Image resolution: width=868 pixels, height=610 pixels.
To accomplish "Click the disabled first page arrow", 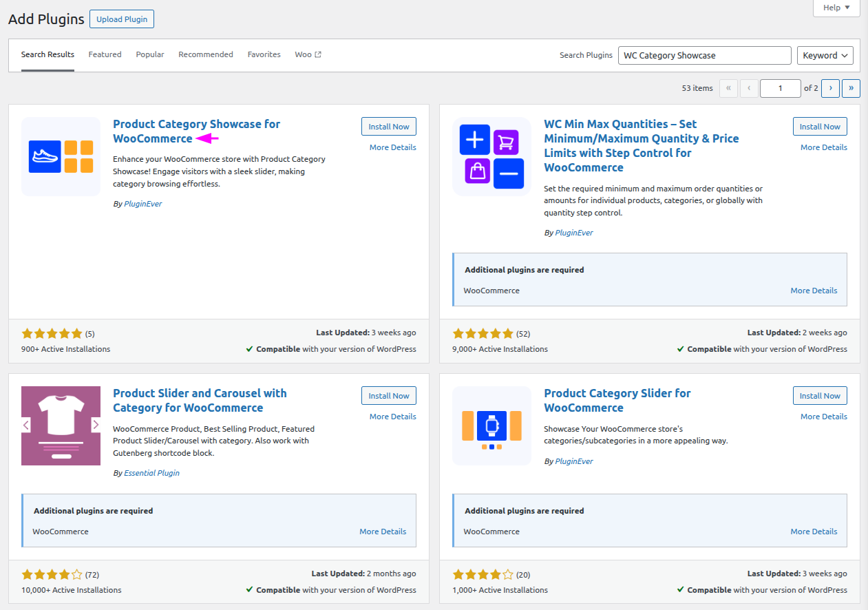I will point(728,88).
